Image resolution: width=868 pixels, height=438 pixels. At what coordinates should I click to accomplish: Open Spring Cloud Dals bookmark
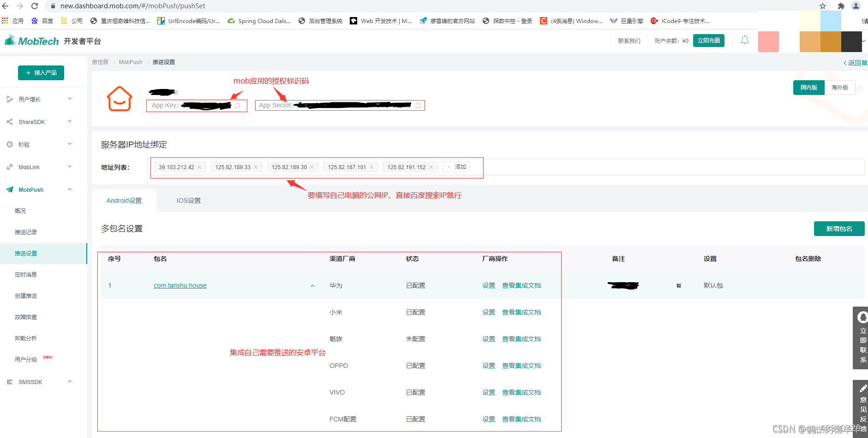pos(259,21)
